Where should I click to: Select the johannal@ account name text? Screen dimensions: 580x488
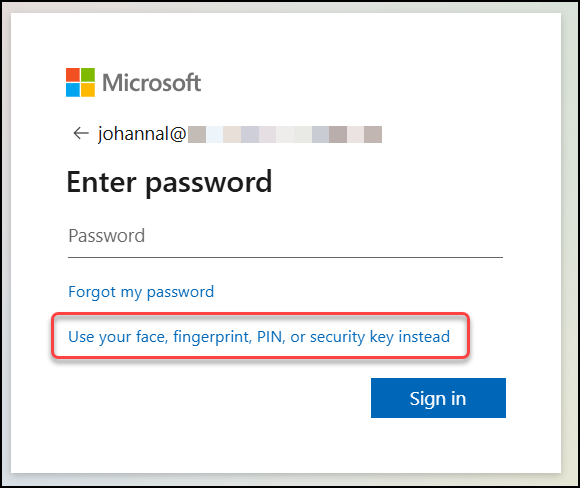(x=142, y=134)
